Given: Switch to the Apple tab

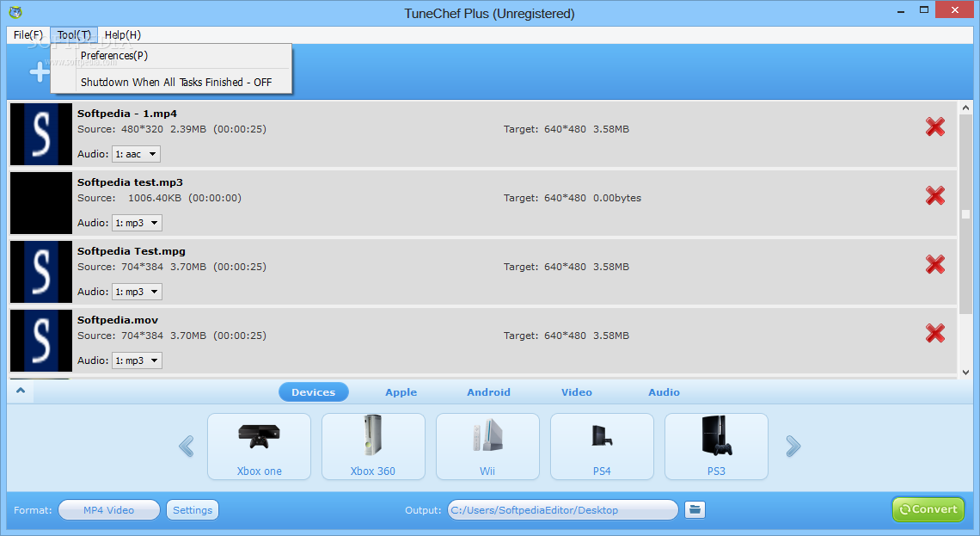Looking at the screenshot, I should pos(401,392).
